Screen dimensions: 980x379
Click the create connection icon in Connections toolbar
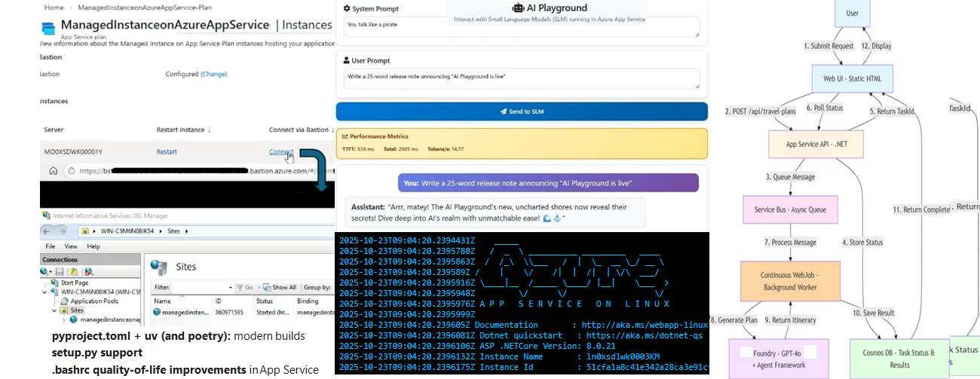click(x=44, y=271)
